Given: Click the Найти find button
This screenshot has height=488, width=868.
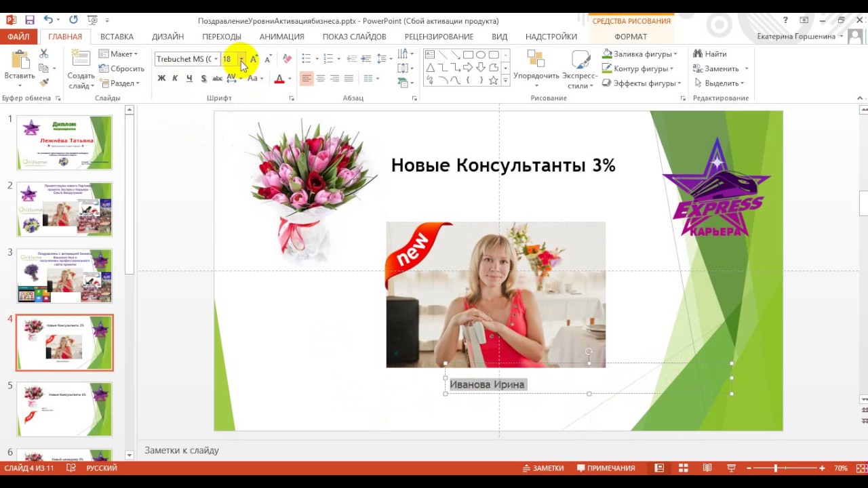Looking at the screenshot, I should [709, 54].
